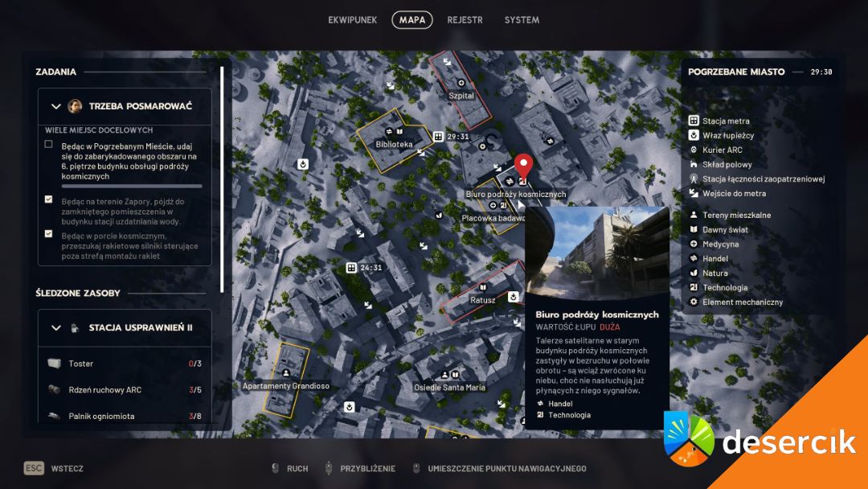Click the residential icon on Apartamenty Grandioso
This screenshot has width=868, height=489.
pos(286,372)
